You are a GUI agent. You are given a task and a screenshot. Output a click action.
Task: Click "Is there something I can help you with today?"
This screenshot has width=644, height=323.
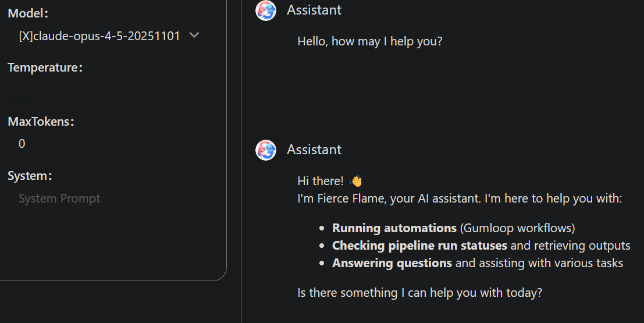(x=419, y=292)
